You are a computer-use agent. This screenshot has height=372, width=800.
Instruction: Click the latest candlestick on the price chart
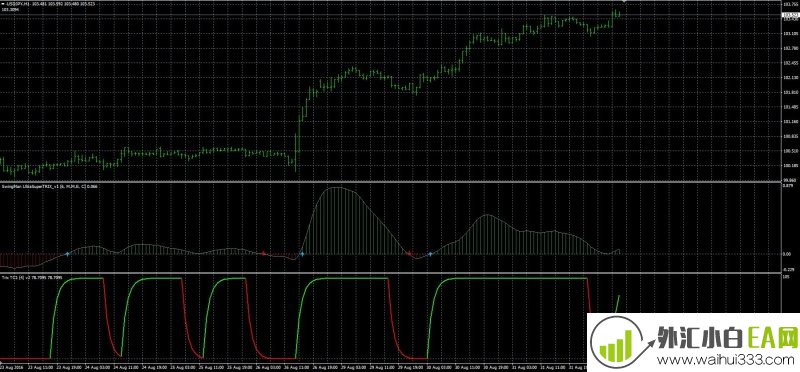click(x=619, y=14)
